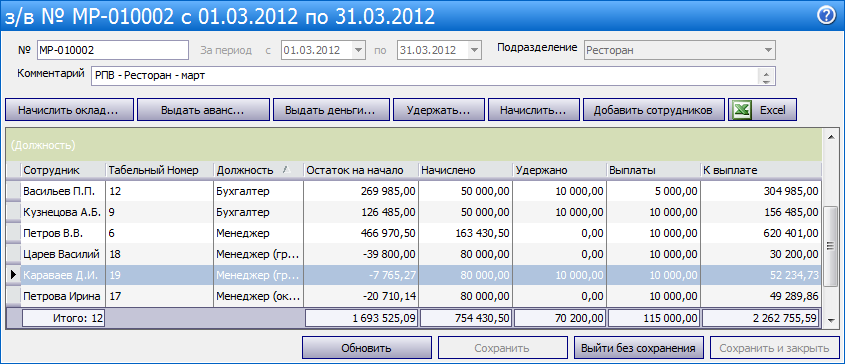Click the row marker arrow beside Караваев Д.И.
Image resolution: width=845 pixels, height=364 pixels.
click(x=13, y=275)
